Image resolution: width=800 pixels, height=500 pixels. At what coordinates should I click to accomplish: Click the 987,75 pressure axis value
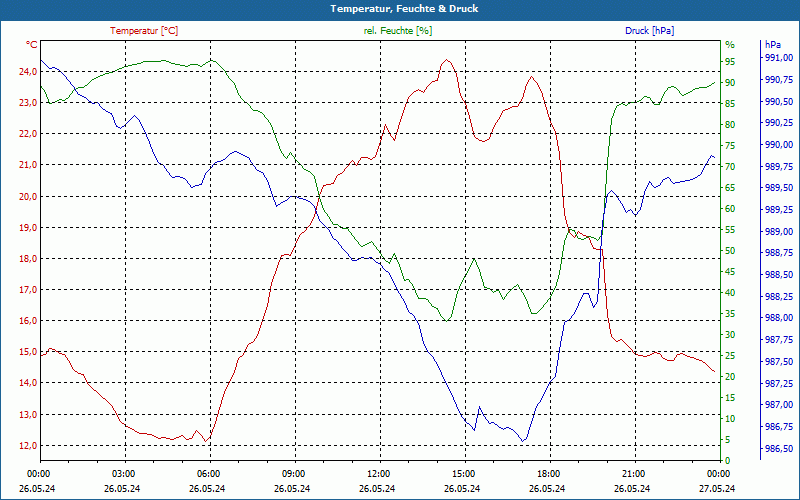click(779, 339)
